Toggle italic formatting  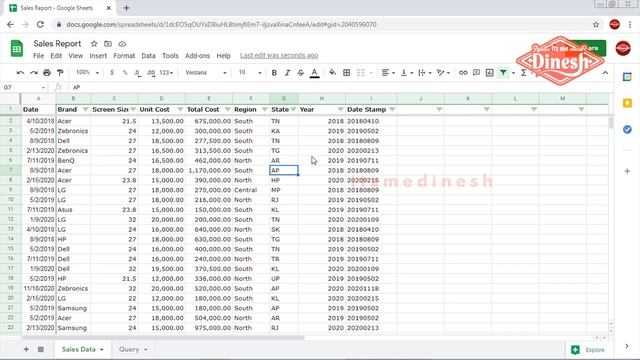287,73
